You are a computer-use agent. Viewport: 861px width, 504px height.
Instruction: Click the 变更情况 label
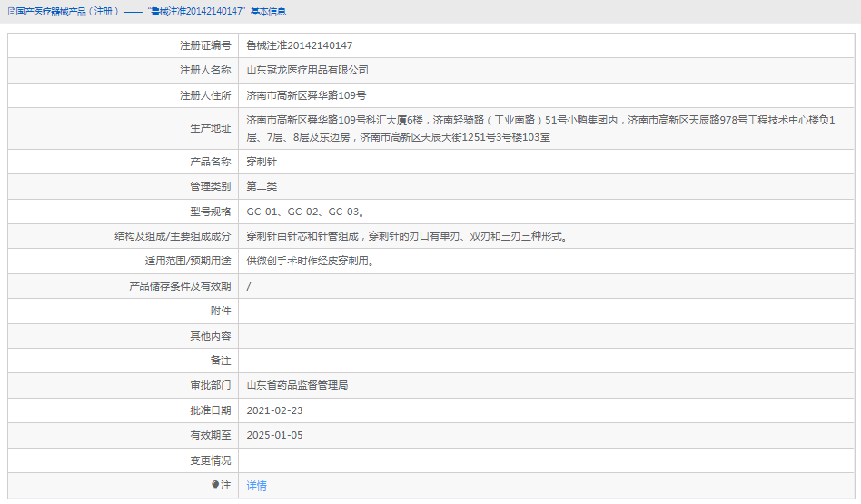pos(211,460)
